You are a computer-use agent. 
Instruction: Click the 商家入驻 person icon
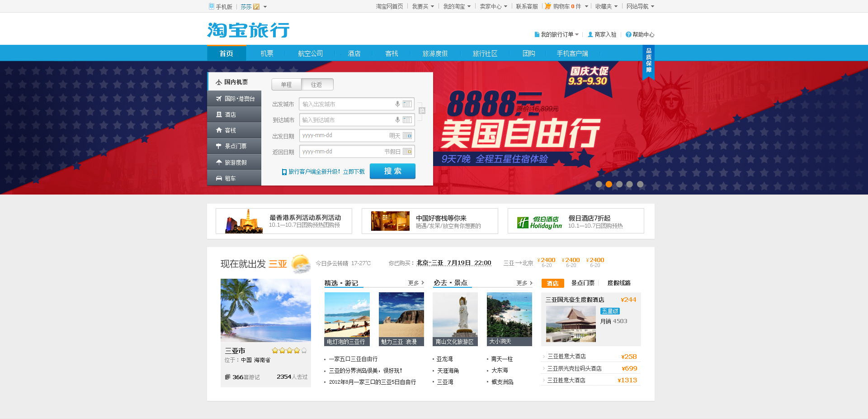click(x=590, y=34)
